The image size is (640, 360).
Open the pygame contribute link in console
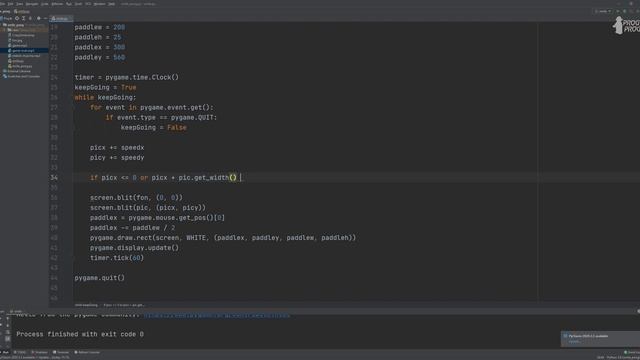pos(217,316)
